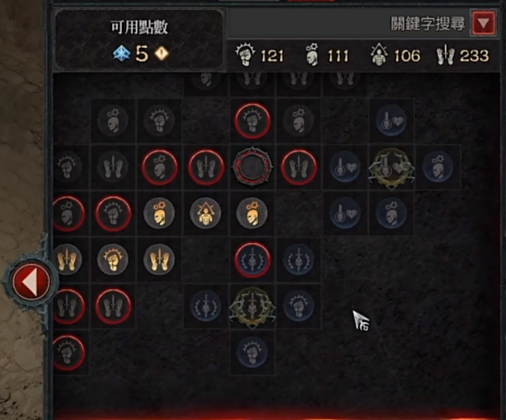
Task: Select the ornate-framed skull sword rare node
Action: (252, 307)
